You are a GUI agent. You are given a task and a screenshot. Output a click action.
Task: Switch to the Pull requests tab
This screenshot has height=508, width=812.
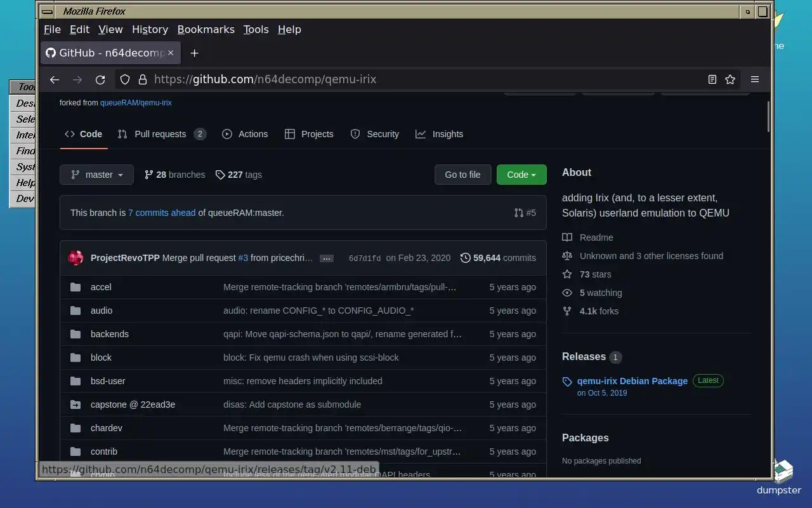pos(162,134)
